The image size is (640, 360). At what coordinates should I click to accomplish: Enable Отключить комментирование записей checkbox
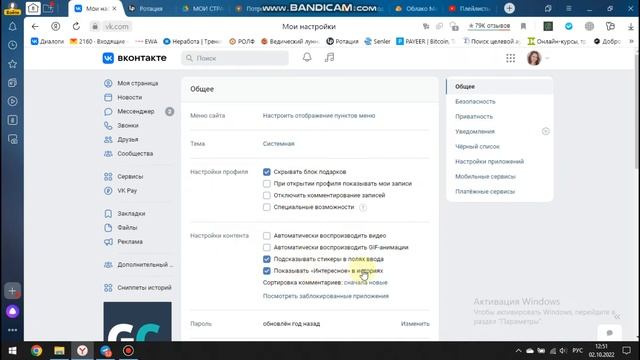pos(267,196)
